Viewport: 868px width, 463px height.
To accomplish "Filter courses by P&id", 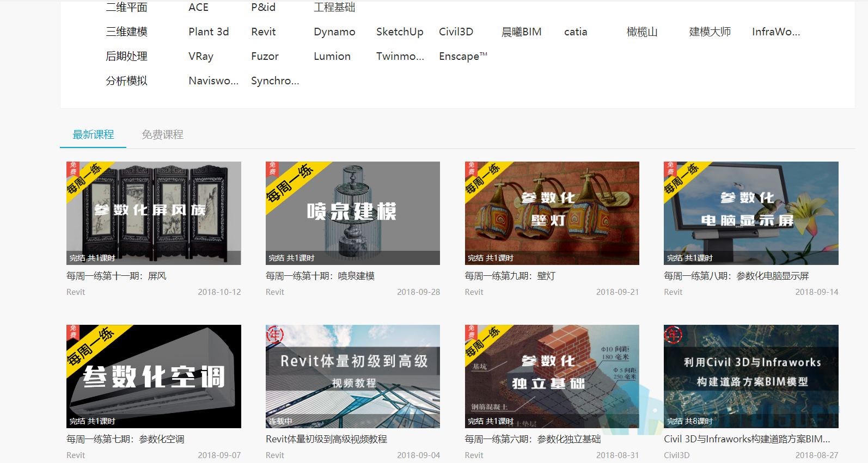I will tap(263, 7).
